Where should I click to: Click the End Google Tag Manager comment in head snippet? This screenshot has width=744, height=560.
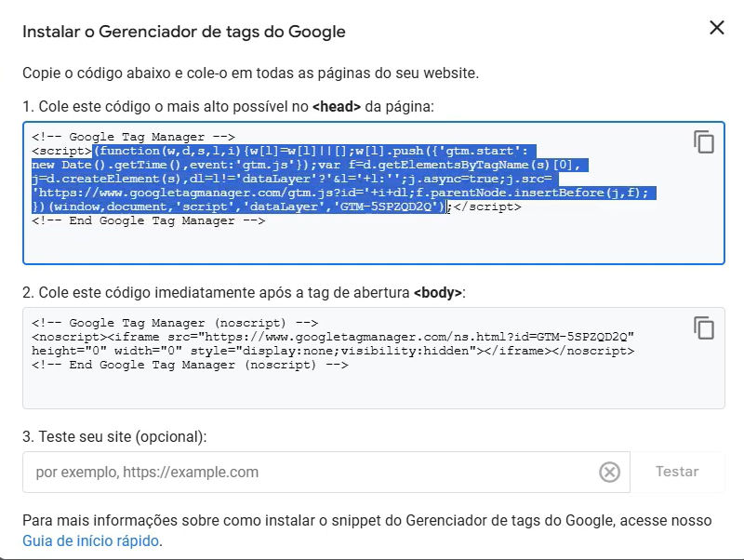click(x=149, y=221)
